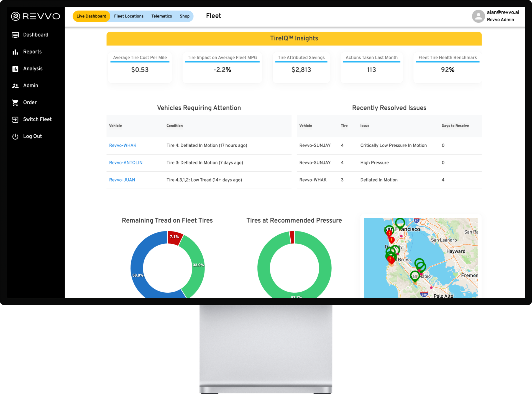Switch to the Shop tab
This screenshot has height=394, width=532.
[185, 16]
